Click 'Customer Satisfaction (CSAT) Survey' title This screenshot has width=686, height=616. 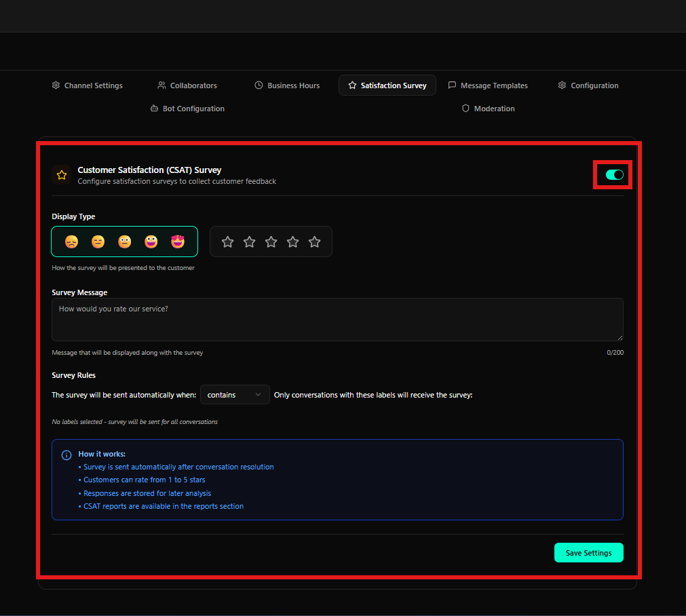[x=150, y=170]
